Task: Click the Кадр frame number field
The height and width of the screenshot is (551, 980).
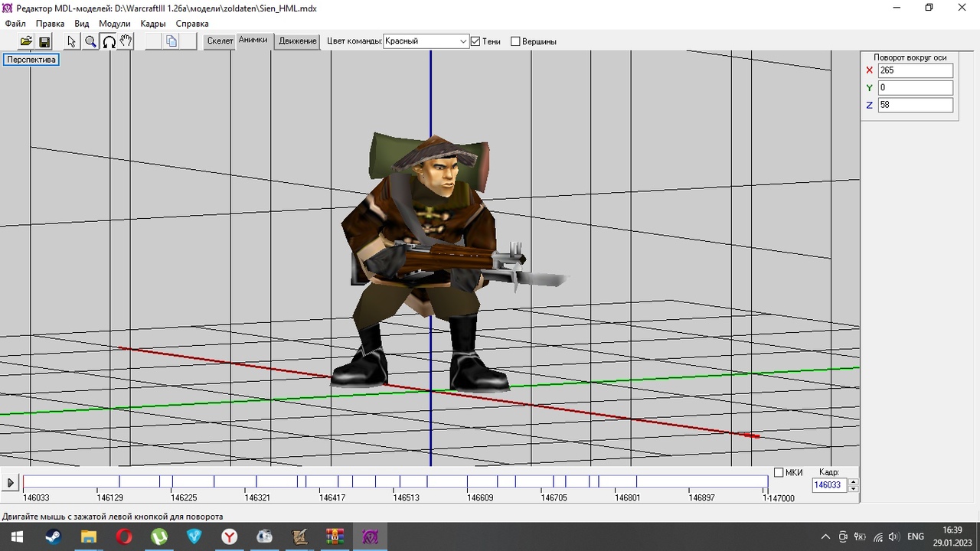Action: pyautogui.click(x=830, y=485)
